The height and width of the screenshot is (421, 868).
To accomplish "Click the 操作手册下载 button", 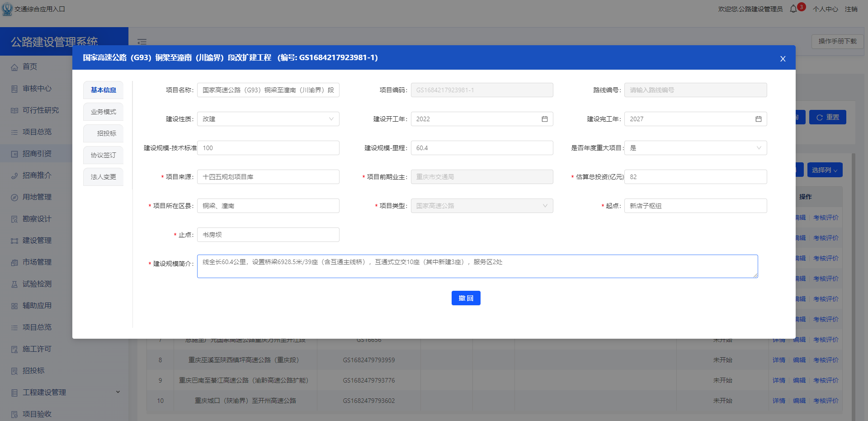I will pyautogui.click(x=838, y=41).
